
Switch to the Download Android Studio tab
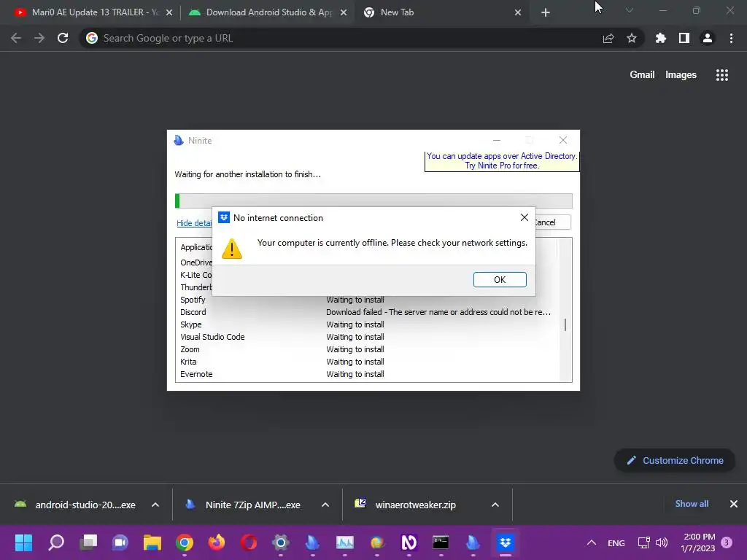269,12
